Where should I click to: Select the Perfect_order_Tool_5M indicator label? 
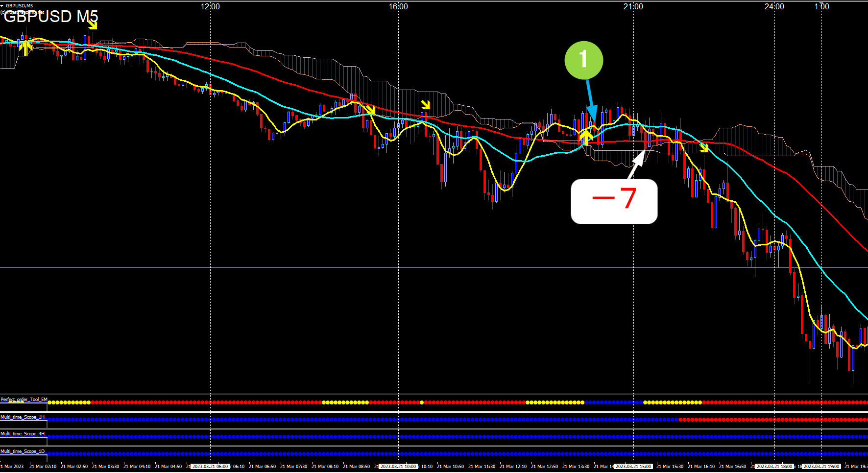tap(24, 400)
